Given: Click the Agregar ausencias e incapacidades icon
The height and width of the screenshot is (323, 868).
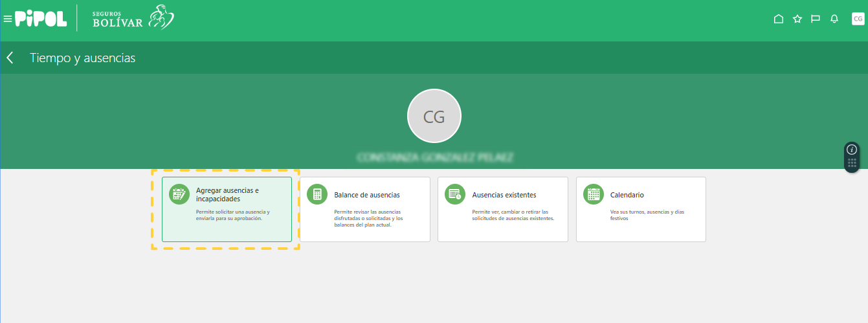Looking at the screenshot, I should (x=179, y=194).
